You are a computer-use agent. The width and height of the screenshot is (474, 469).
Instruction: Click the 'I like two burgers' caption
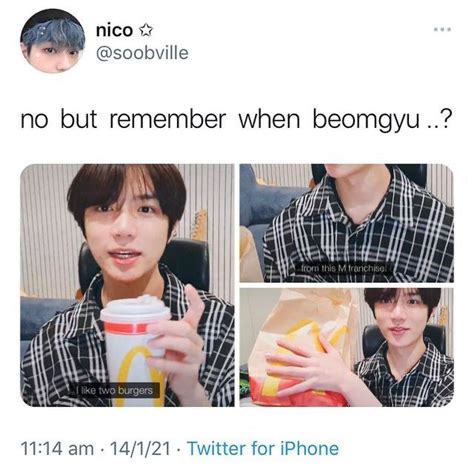(116, 390)
